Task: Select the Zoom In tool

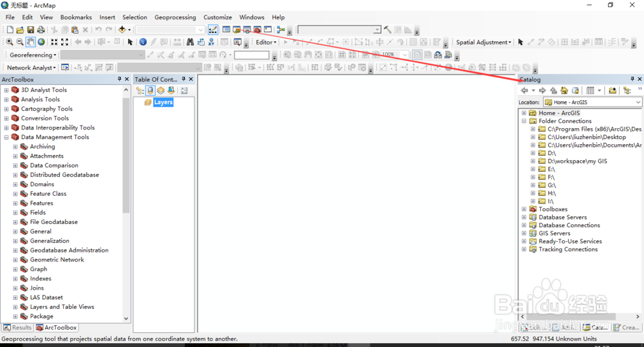Action: point(9,42)
